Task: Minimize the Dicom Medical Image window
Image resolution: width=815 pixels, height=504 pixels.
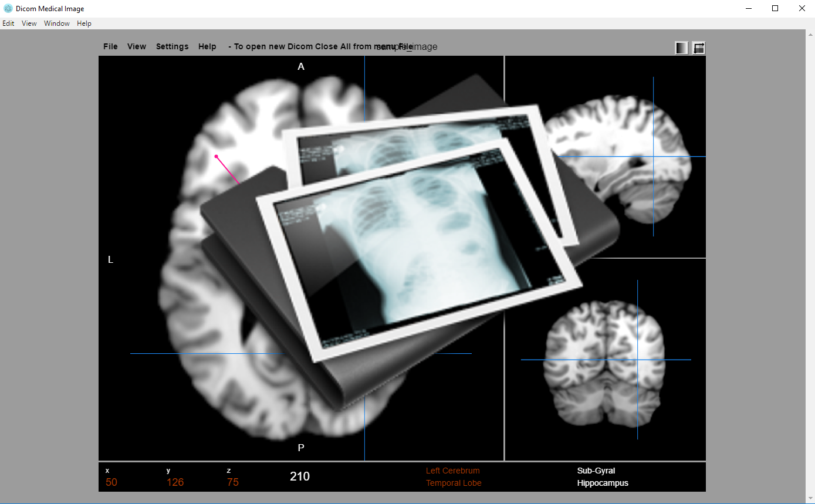Action: [x=749, y=8]
